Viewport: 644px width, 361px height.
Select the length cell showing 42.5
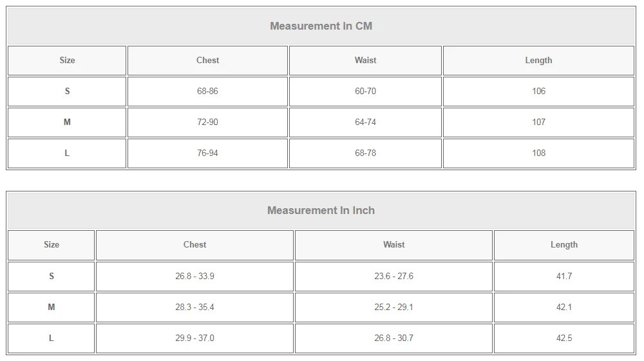click(x=564, y=338)
